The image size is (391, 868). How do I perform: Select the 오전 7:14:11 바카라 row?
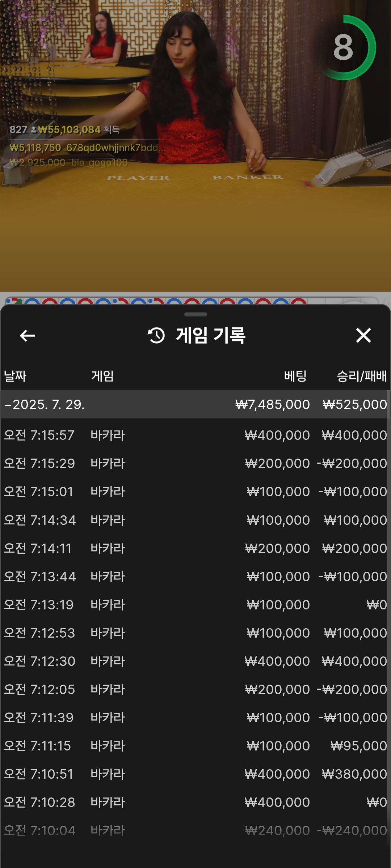[195, 548]
